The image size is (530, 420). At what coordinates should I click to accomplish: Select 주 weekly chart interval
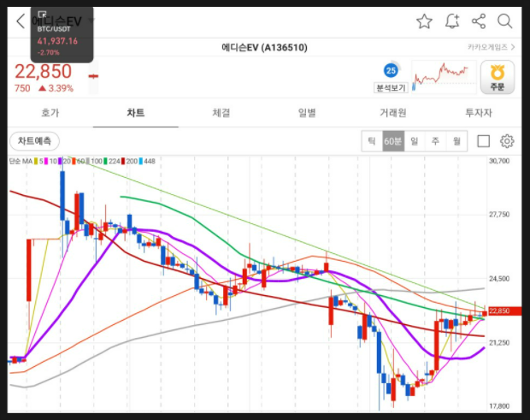click(x=435, y=141)
